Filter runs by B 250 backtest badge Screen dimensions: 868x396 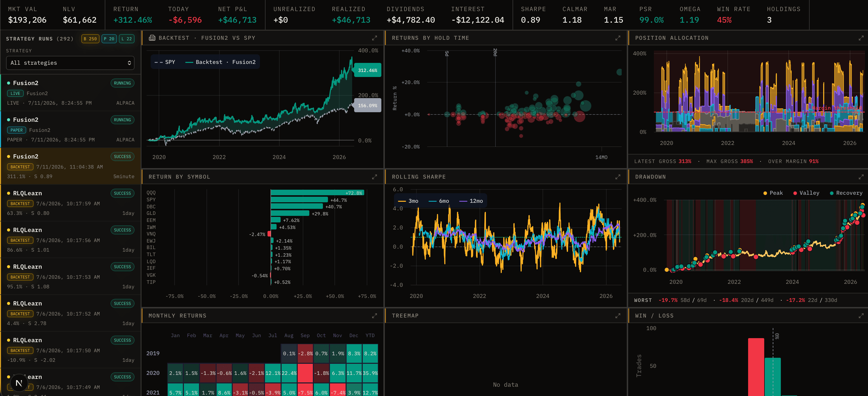point(90,39)
